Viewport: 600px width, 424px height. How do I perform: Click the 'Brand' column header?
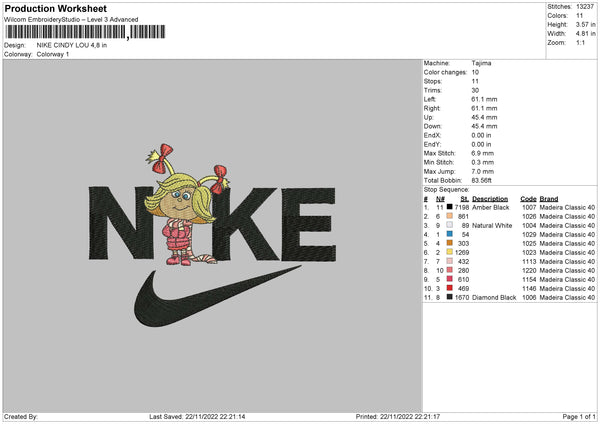click(x=549, y=199)
